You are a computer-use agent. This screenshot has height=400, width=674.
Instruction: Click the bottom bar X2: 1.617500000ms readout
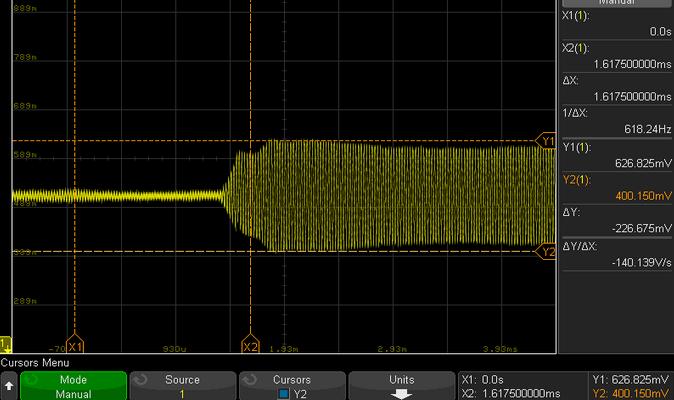point(511,394)
